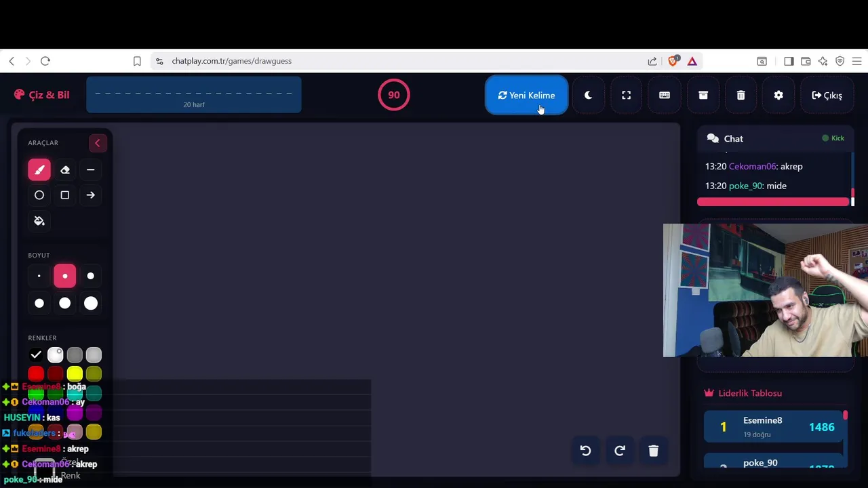
Task: Go forward in the browser
Action: 28,61
